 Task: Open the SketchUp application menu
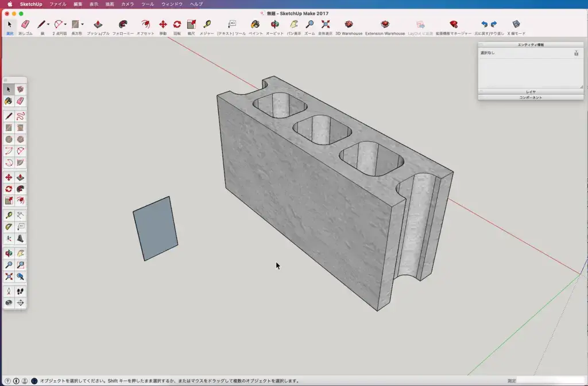click(x=31, y=4)
